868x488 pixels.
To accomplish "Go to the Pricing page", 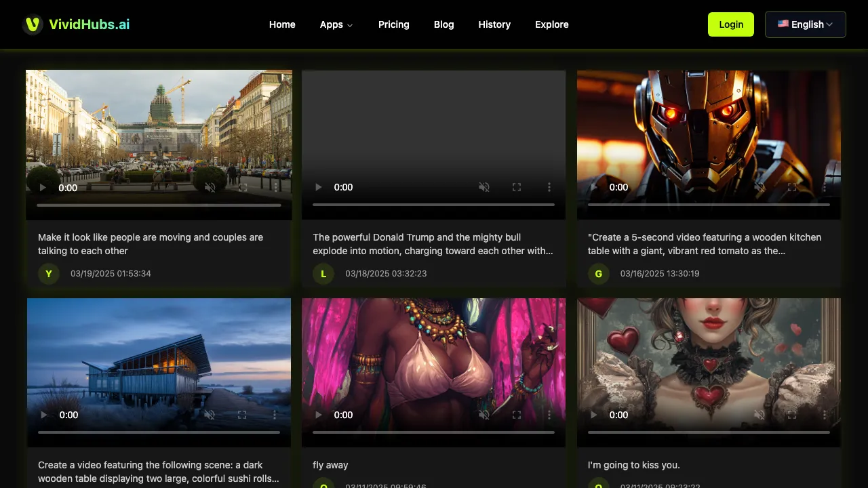I will (x=393, y=24).
